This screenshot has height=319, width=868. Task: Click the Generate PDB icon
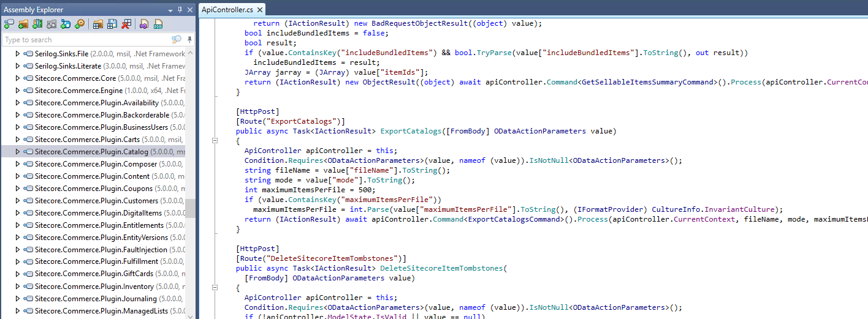[158, 24]
